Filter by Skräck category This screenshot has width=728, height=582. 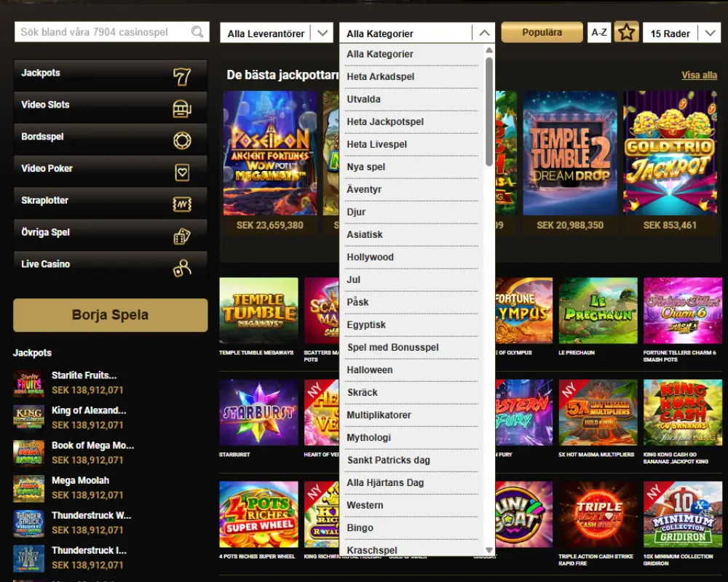[x=411, y=393]
